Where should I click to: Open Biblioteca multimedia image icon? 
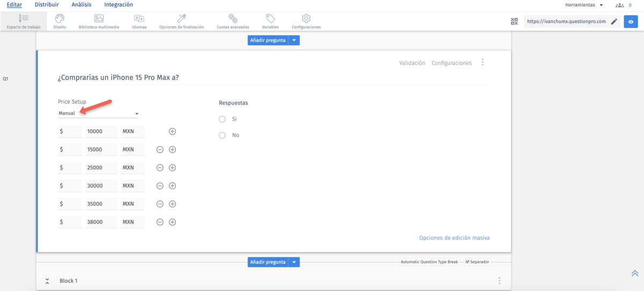point(99,19)
